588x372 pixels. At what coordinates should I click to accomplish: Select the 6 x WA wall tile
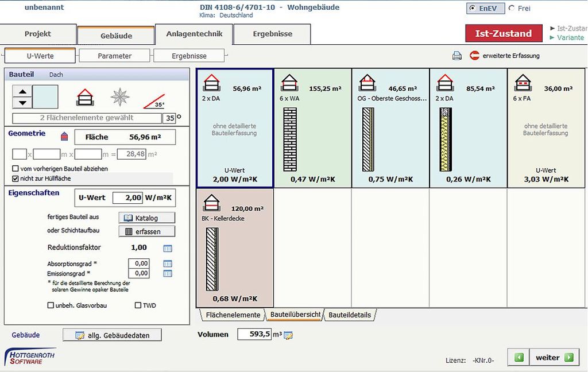312,128
